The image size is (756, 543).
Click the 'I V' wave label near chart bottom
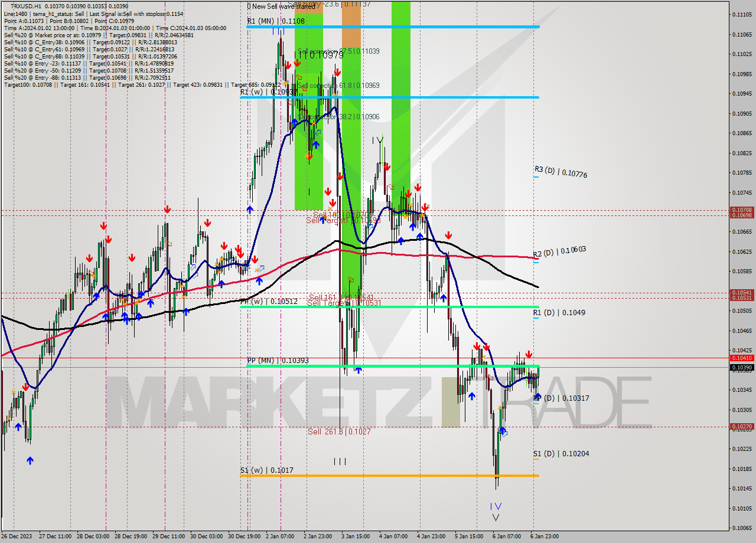click(496, 506)
